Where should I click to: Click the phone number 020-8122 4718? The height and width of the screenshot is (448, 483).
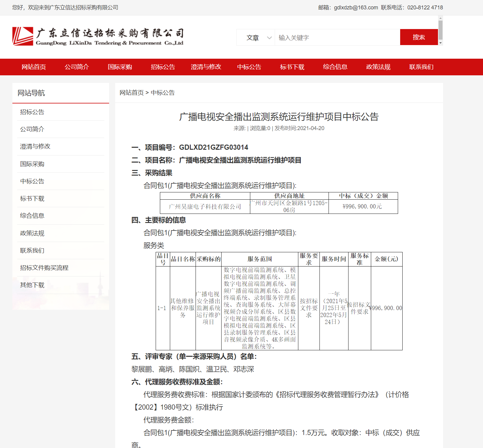425,8
